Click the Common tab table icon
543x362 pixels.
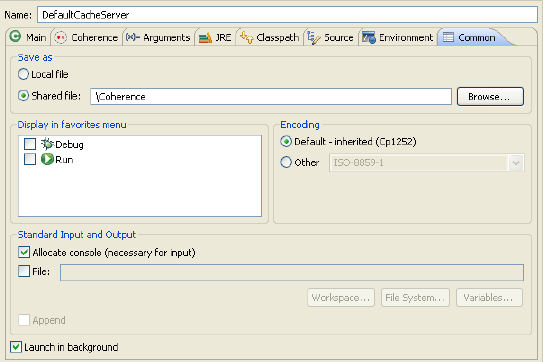tap(448, 37)
